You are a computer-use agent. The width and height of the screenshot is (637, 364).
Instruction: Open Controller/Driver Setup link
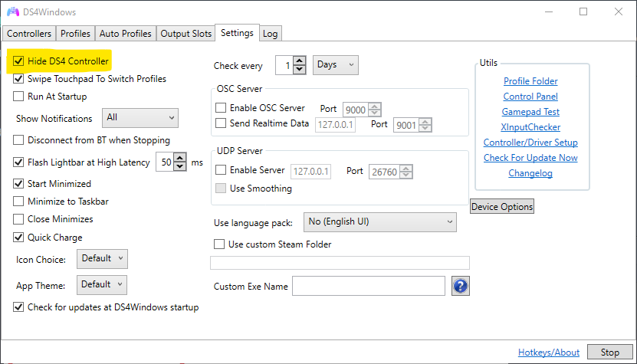tap(530, 143)
